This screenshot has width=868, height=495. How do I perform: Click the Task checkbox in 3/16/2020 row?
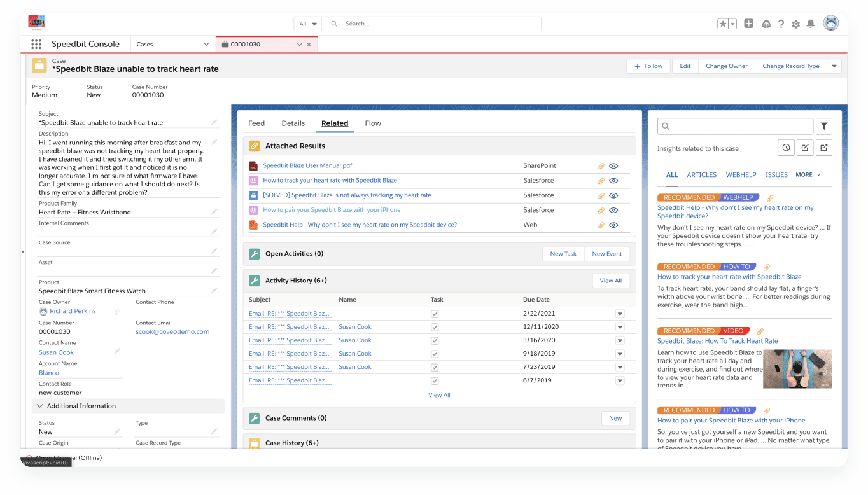click(435, 340)
